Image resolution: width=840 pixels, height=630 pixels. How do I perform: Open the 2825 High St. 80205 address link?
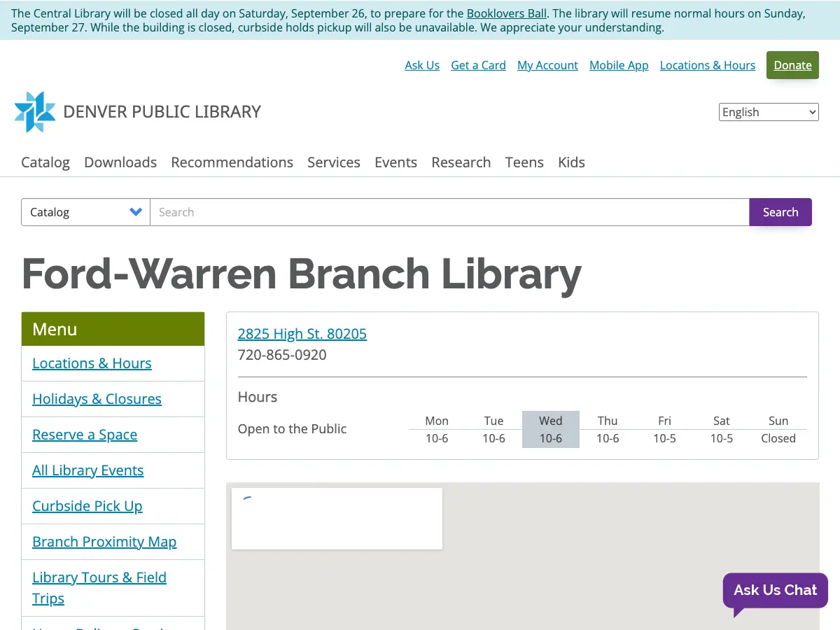pos(302,334)
